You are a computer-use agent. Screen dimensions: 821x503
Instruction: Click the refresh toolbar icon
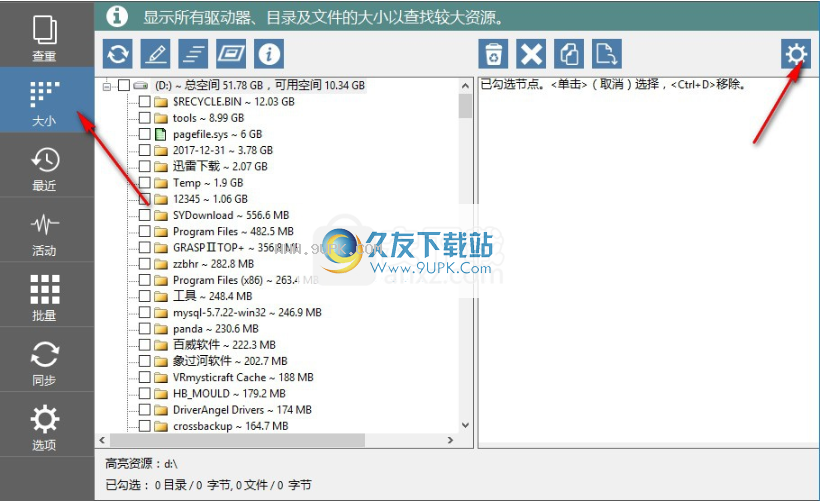click(118, 54)
